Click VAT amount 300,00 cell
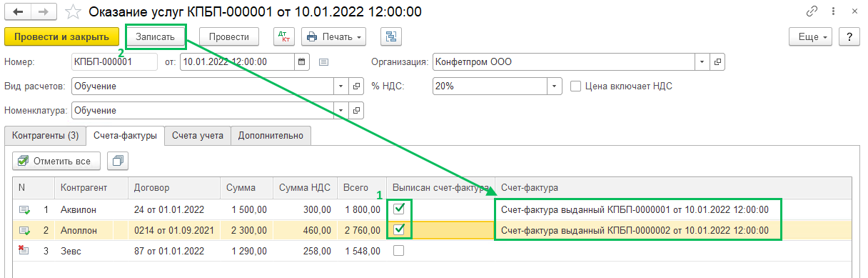This screenshot has height=278, width=868. tap(304, 209)
